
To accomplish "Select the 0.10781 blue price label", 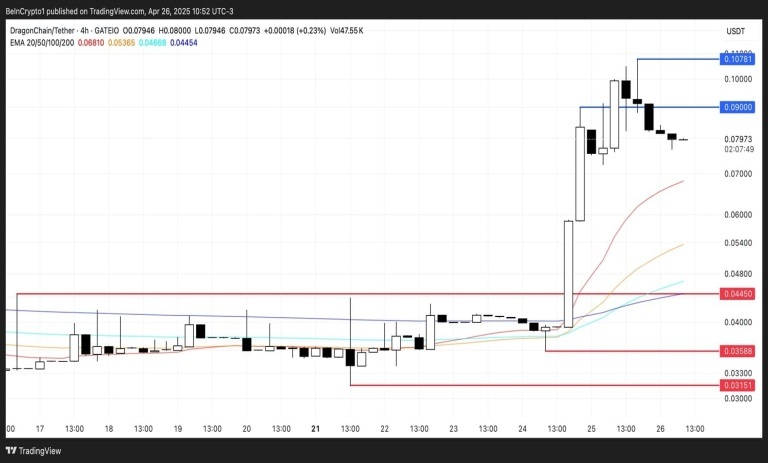I will [x=737, y=59].
